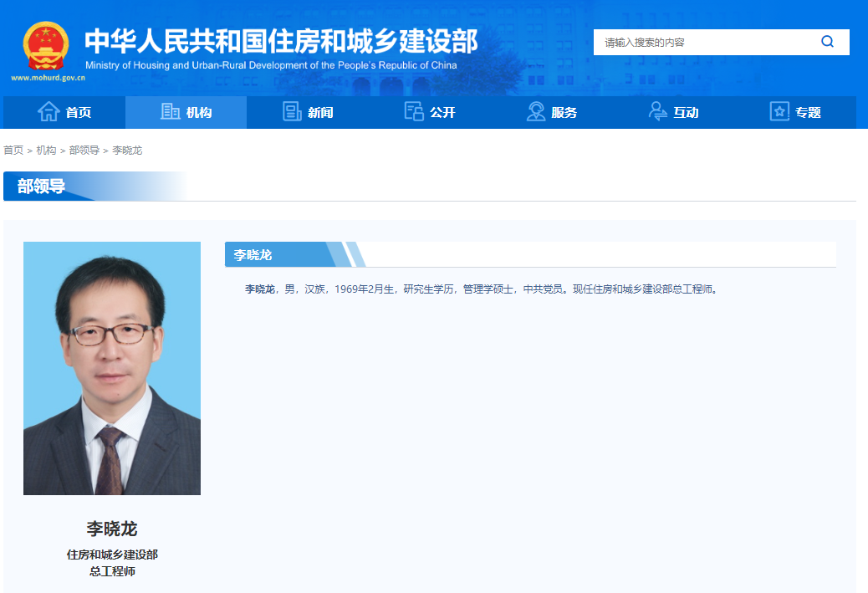Go to 首页 in the breadcrumb
868x593 pixels.
pos(13,150)
